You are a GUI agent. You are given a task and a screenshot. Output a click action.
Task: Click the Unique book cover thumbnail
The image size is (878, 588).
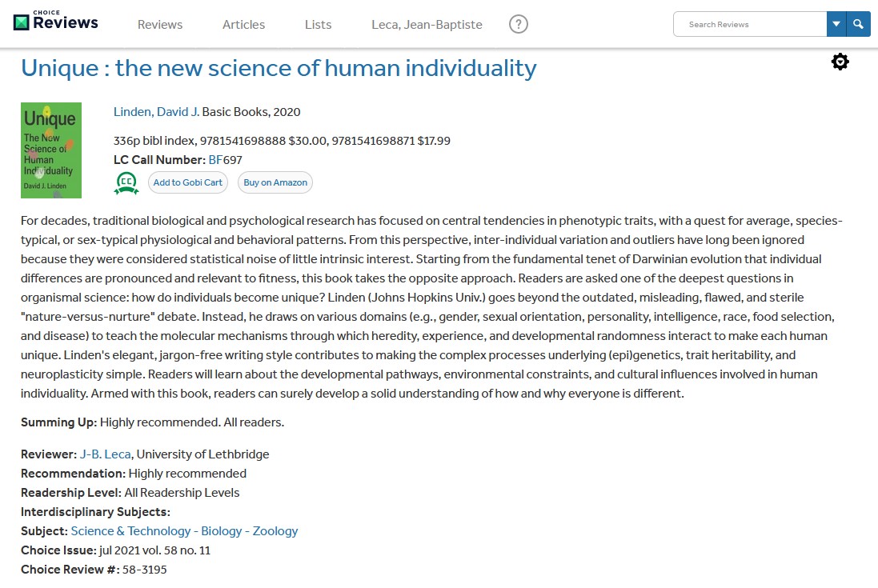pyautogui.click(x=51, y=150)
